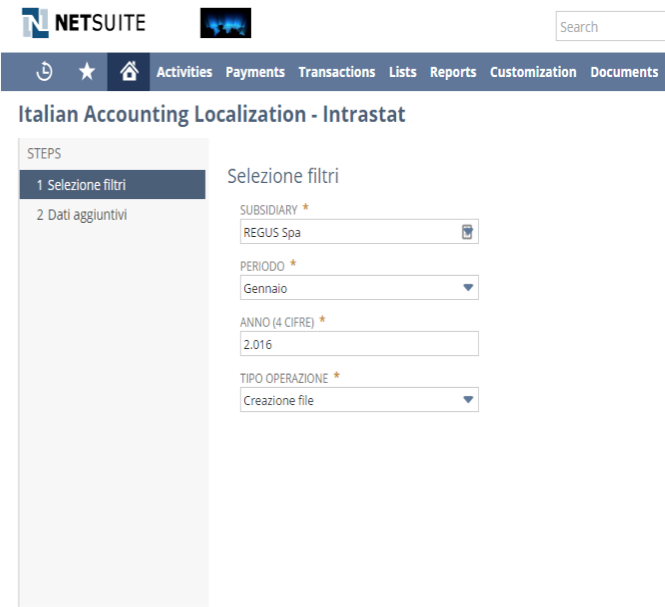Go to the Home icon
Screen dimensions: 665x607
(129, 71)
